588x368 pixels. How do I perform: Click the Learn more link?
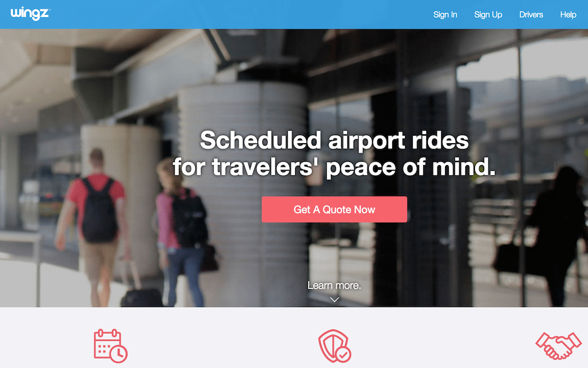pyautogui.click(x=334, y=285)
